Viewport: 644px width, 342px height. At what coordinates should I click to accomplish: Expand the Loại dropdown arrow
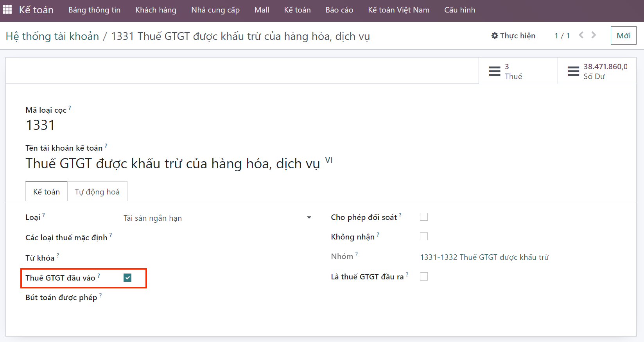click(309, 218)
